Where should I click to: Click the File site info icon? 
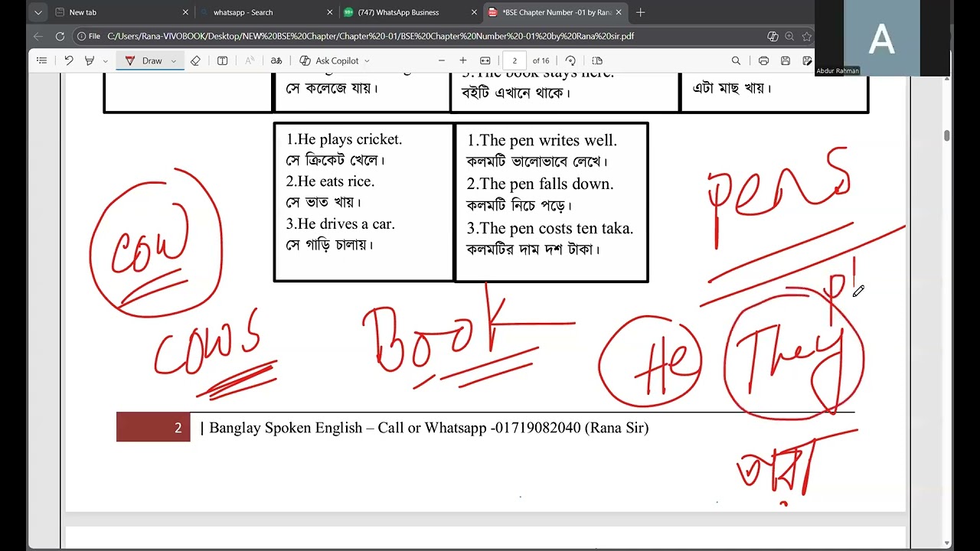tap(89, 36)
